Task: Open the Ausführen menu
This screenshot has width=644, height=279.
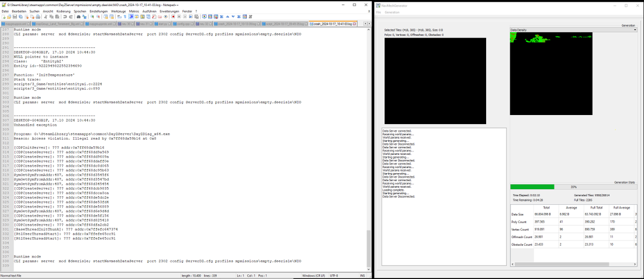Action: click(150, 11)
